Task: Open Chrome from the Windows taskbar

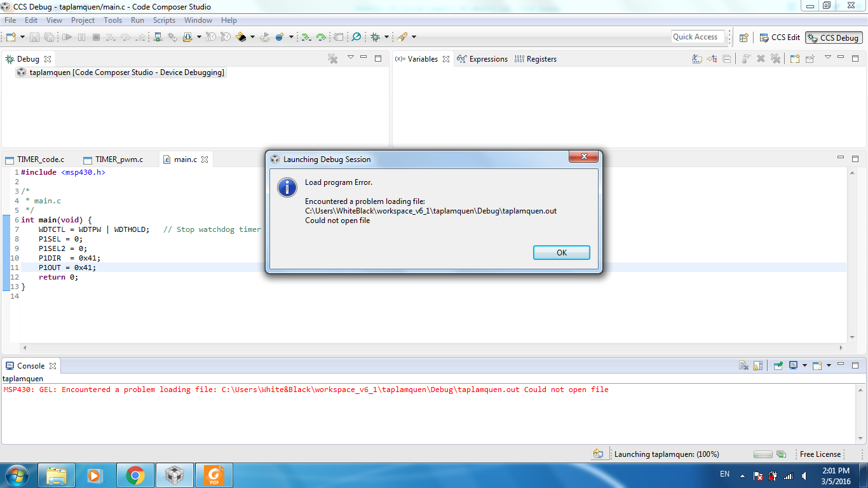Action: [x=135, y=475]
